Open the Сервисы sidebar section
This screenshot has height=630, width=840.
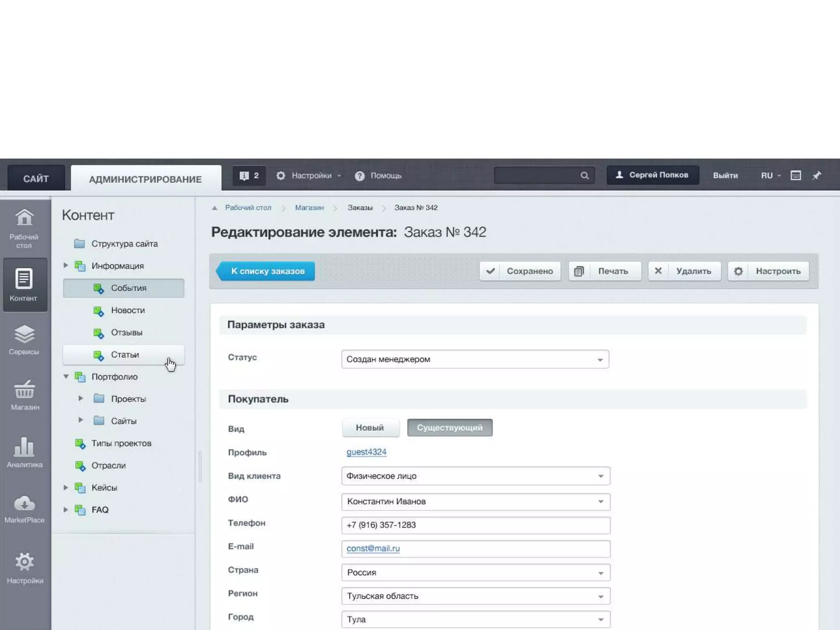pos(24,340)
